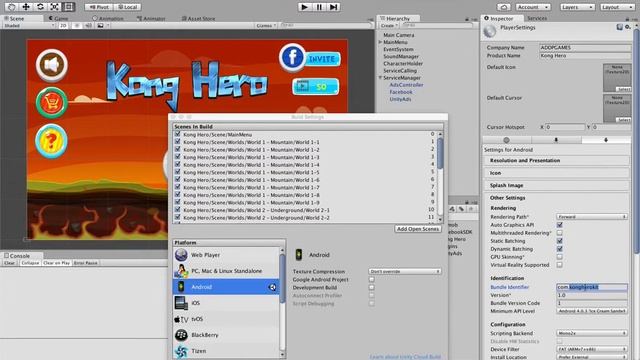Select the BlackBerry platform entry

[x=227, y=335]
